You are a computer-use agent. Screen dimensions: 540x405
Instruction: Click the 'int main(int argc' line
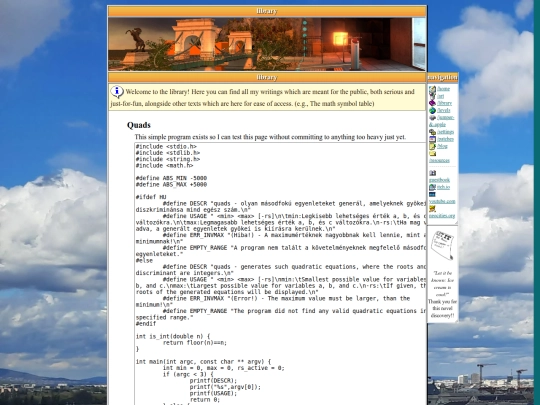coord(203,362)
